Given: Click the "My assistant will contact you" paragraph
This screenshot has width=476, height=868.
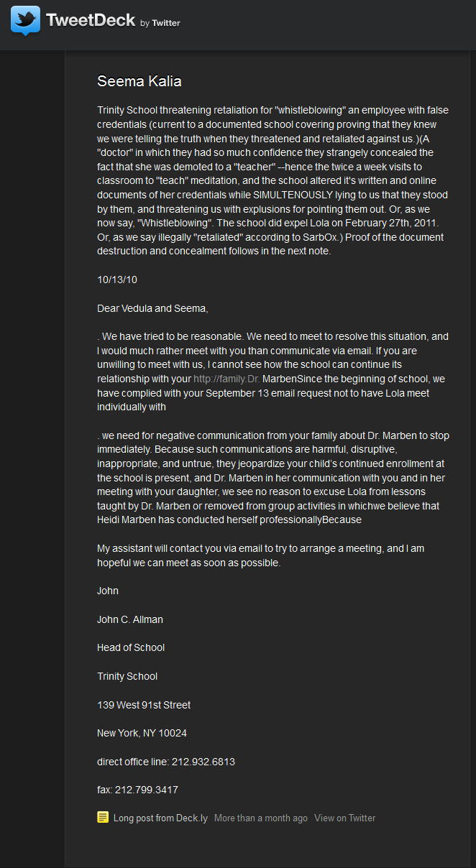Looking at the screenshot, I should tap(261, 555).
